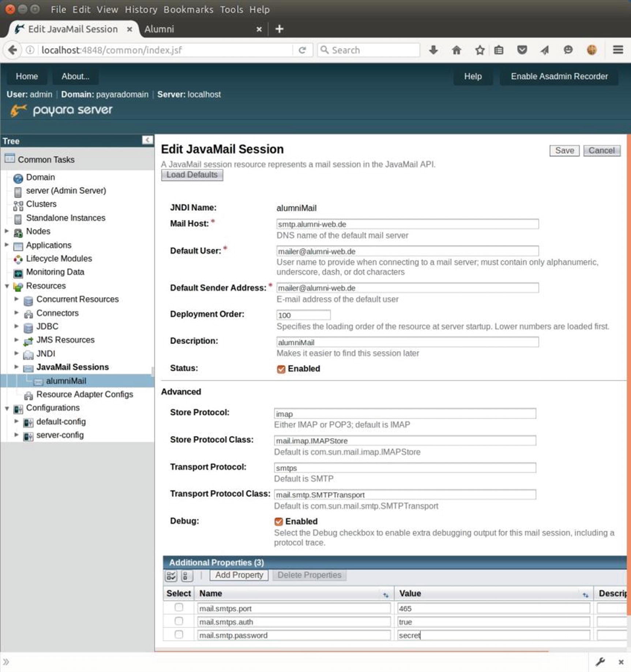Toggle the Debug Enabled checkbox
Image resolution: width=631 pixels, height=672 pixels.
[278, 522]
